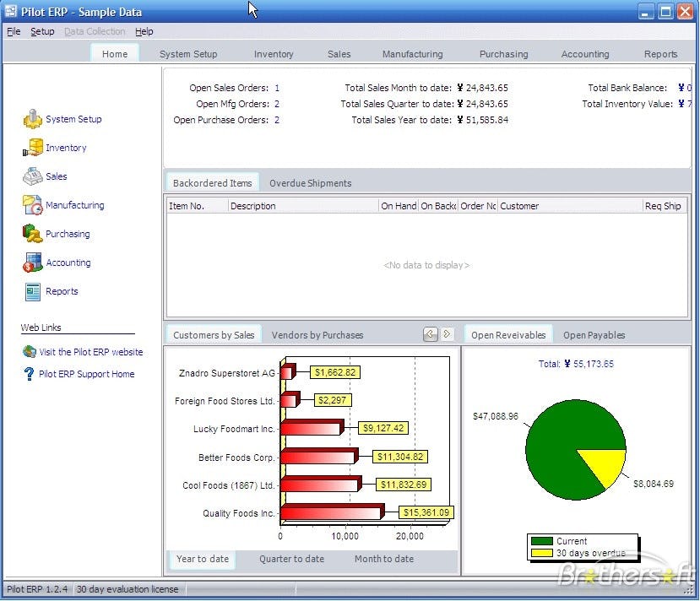Open the Sales cash register icon
The image size is (700, 601).
point(33,176)
